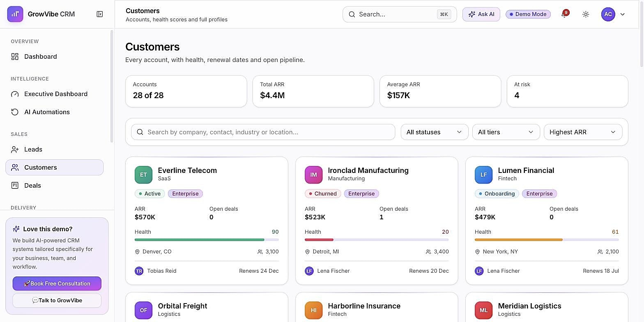Click the Detroit, MI location pin icon
The height and width of the screenshot is (322, 644).
tap(307, 252)
